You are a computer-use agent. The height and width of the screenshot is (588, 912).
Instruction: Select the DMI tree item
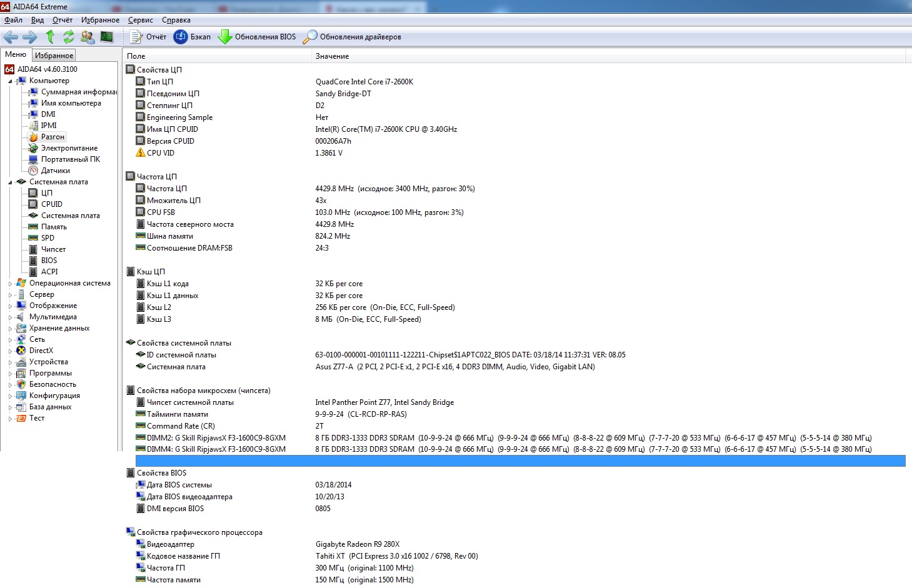(48, 114)
